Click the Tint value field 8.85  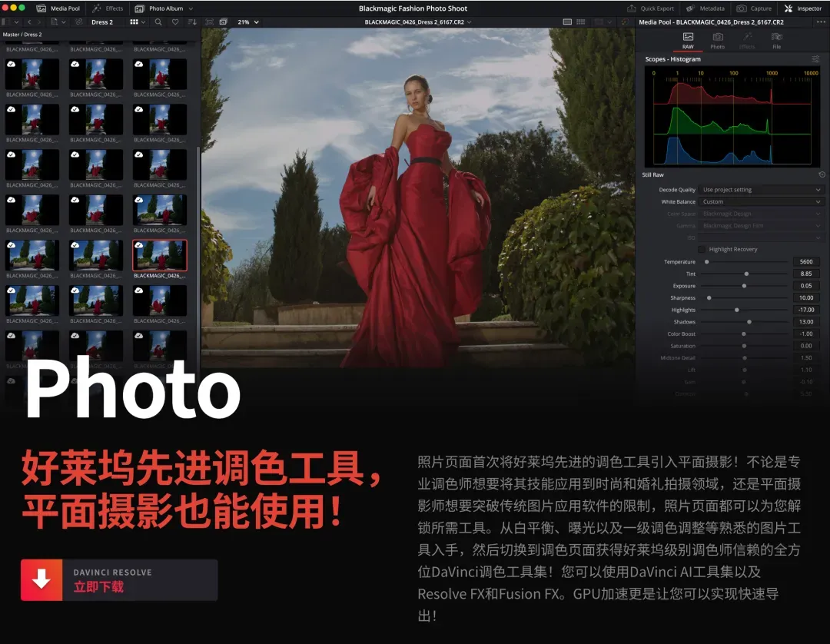805,274
